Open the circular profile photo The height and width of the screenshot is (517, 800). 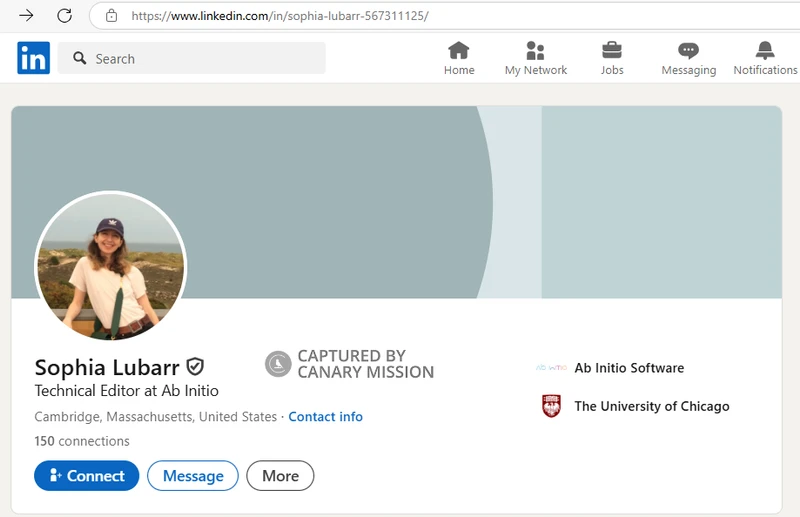[110, 266]
